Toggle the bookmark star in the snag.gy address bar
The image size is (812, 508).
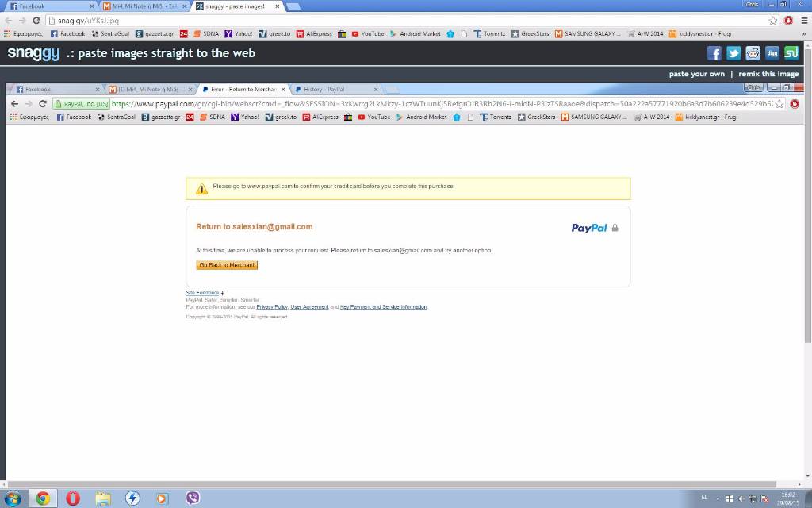pyautogui.click(x=773, y=21)
